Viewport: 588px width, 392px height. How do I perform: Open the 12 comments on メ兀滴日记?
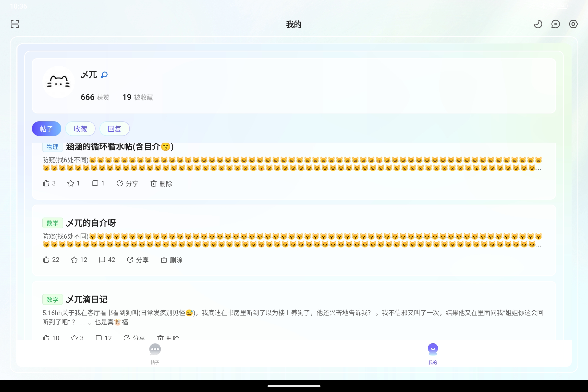click(103, 338)
